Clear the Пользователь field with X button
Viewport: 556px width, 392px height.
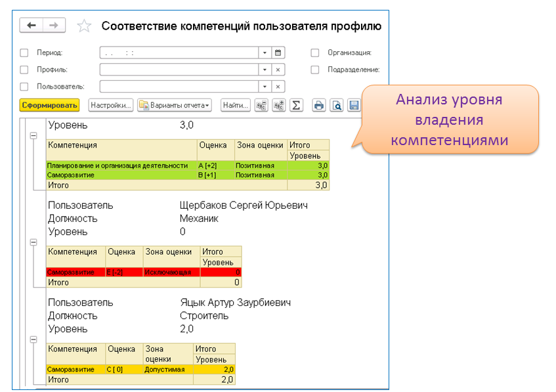point(278,87)
